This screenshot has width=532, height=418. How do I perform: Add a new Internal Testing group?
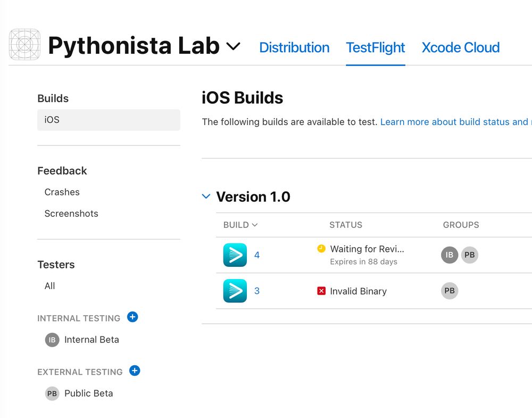tap(132, 317)
